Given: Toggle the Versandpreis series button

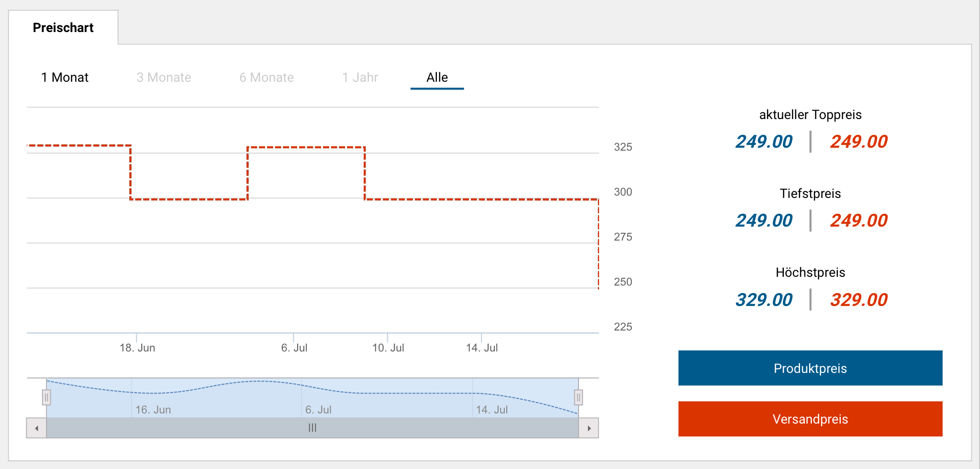Looking at the screenshot, I should click(x=810, y=419).
